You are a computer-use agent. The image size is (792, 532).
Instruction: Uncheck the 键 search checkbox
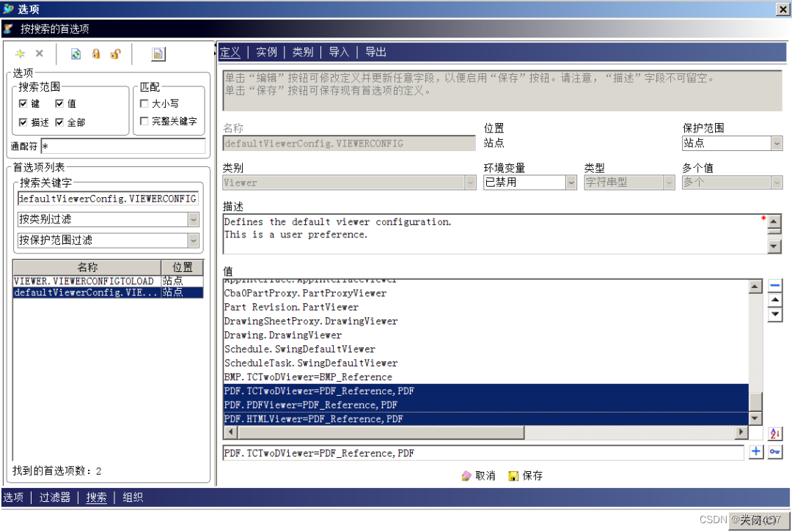click(25, 103)
